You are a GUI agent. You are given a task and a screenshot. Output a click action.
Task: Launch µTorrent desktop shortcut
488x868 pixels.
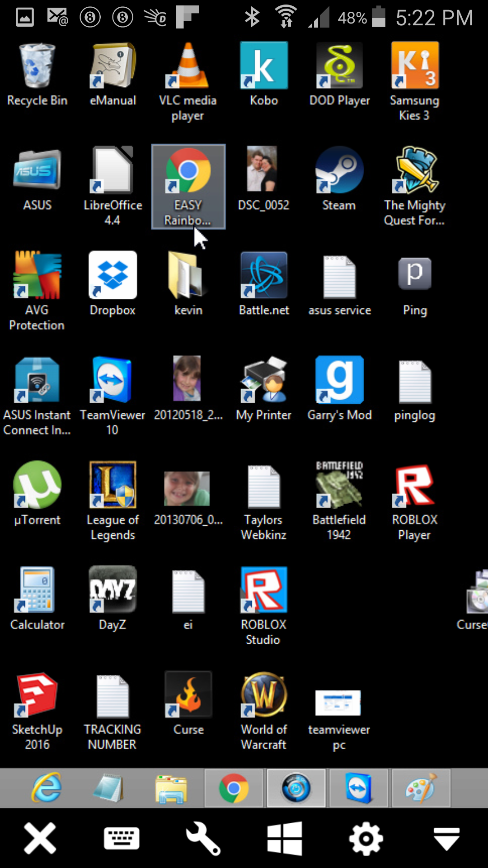pos(37,494)
